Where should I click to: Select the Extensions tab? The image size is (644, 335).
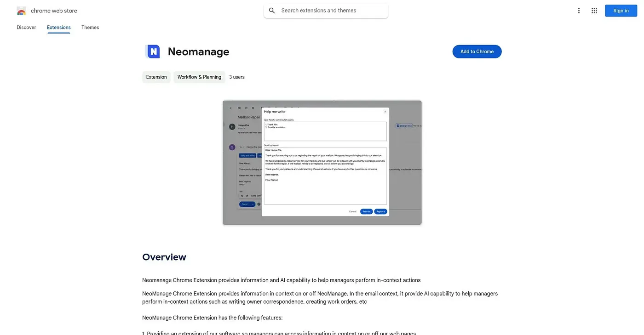tap(59, 28)
